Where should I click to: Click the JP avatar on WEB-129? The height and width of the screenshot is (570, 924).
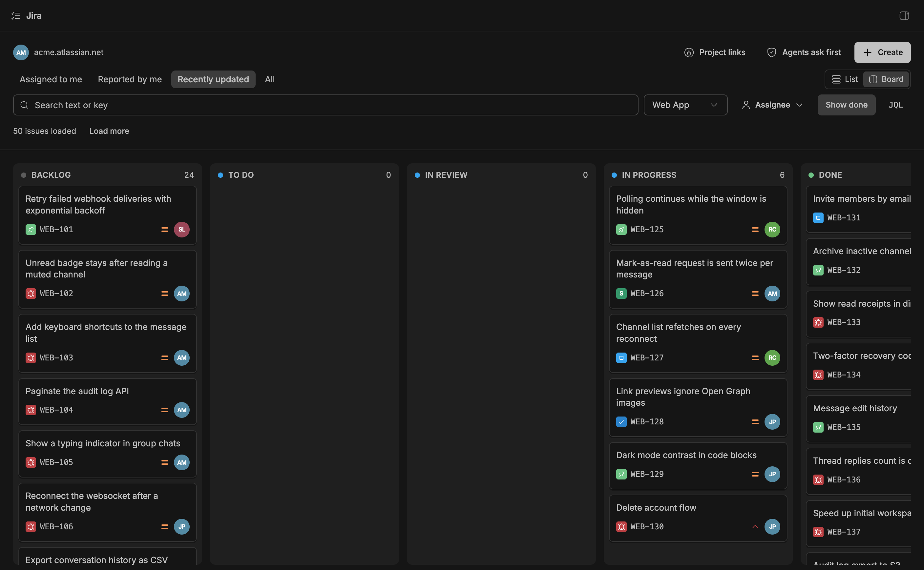pos(772,474)
